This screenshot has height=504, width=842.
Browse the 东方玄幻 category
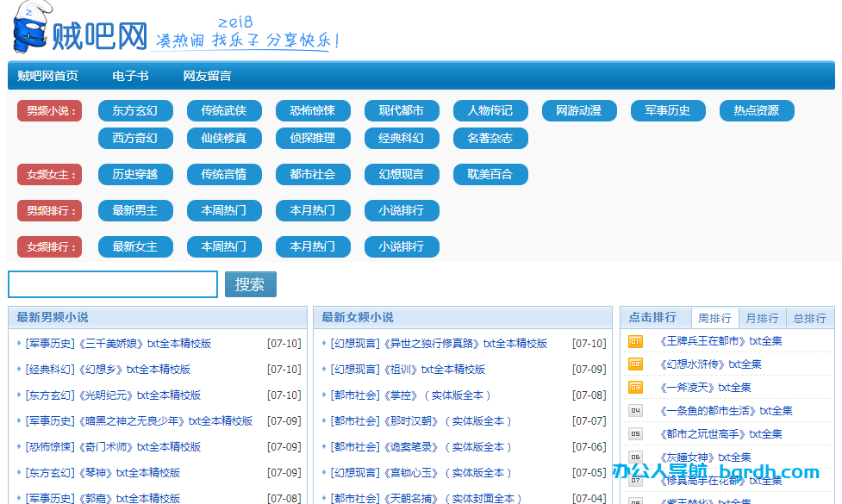135,110
